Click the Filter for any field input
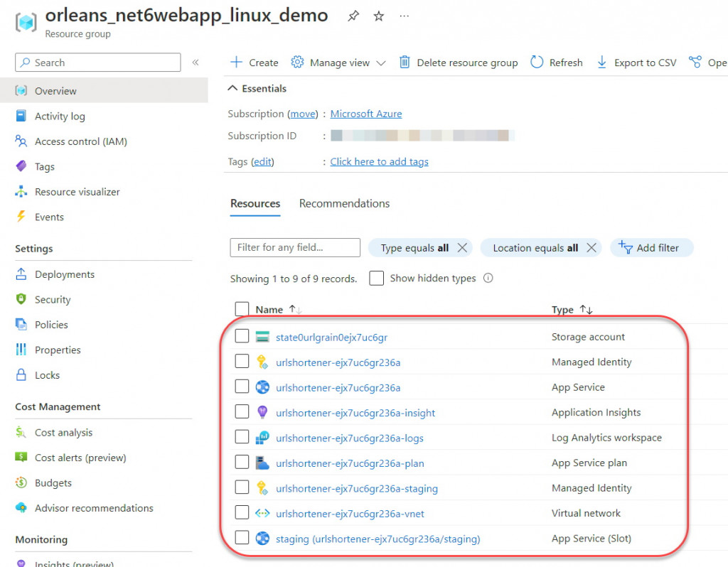The height and width of the screenshot is (567, 728). (x=295, y=247)
